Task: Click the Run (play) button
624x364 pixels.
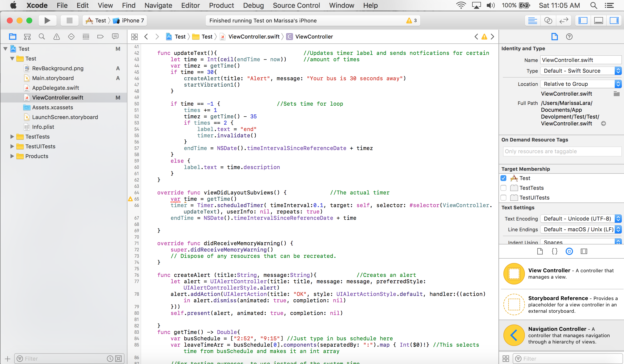Action: [47, 20]
